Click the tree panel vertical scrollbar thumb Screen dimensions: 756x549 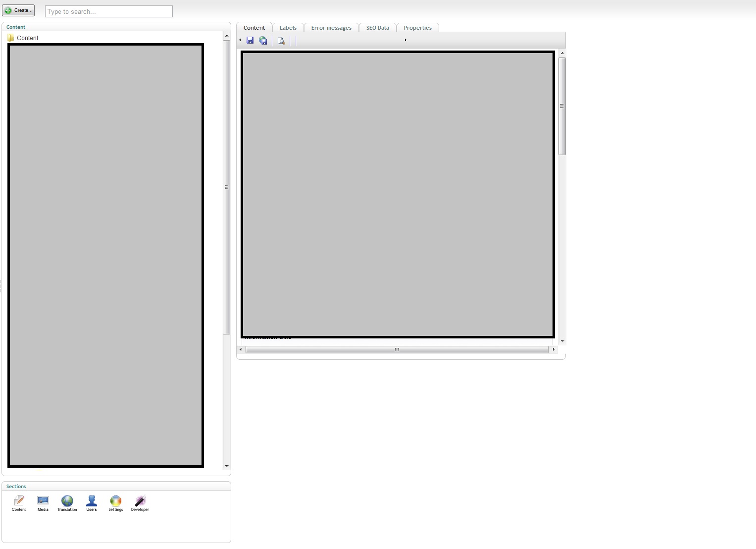click(227, 187)
